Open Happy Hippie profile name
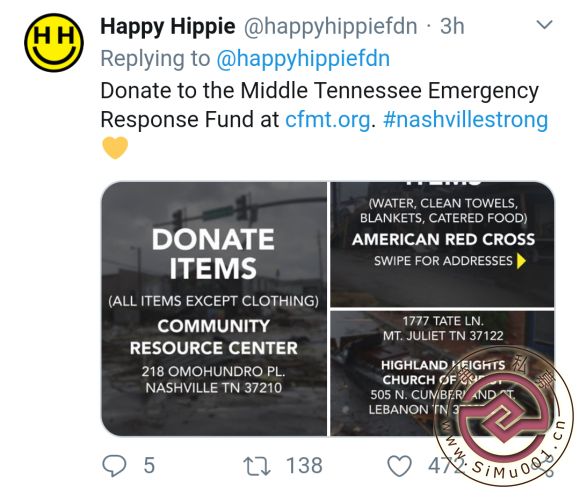The height and width of the screenshot is (492, 580). point(168,26)
